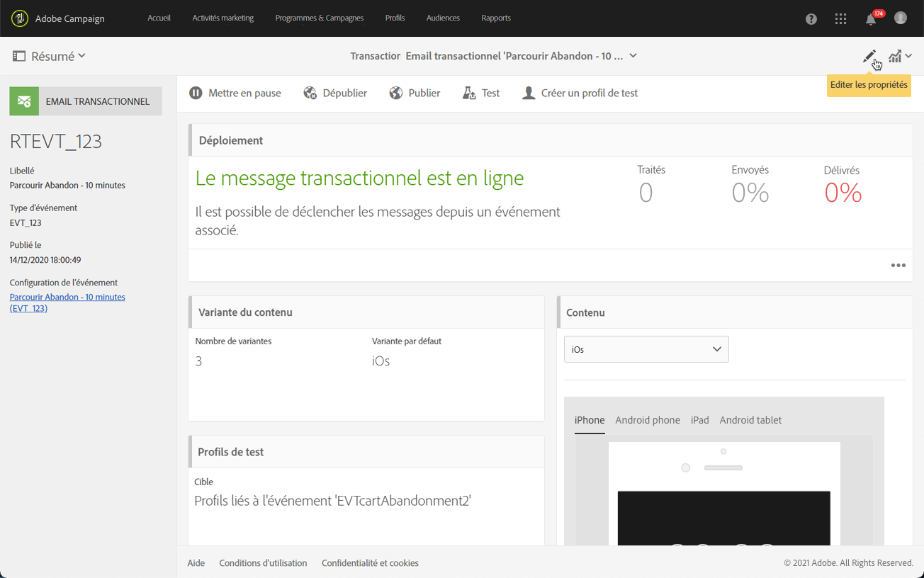The height and width of the screenshot is (578, 924).
Task: Click the Profils de test panel header
Action: coord(366,452)
